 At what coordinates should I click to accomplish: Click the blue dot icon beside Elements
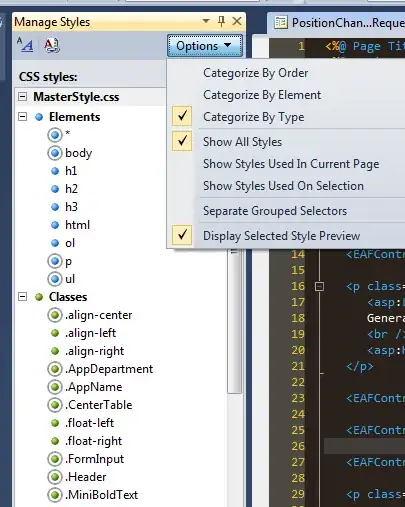[39, 117]
